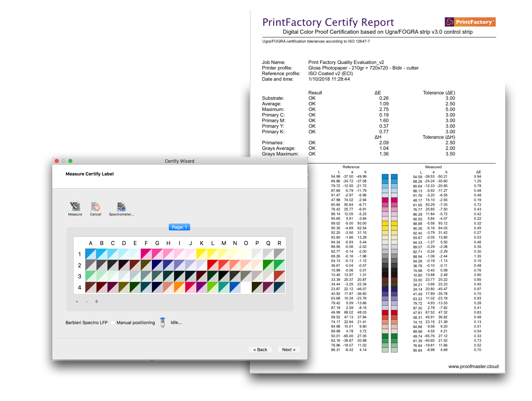
Task: Click the row 3 label in the patch grid
Action: pos(79,276)
